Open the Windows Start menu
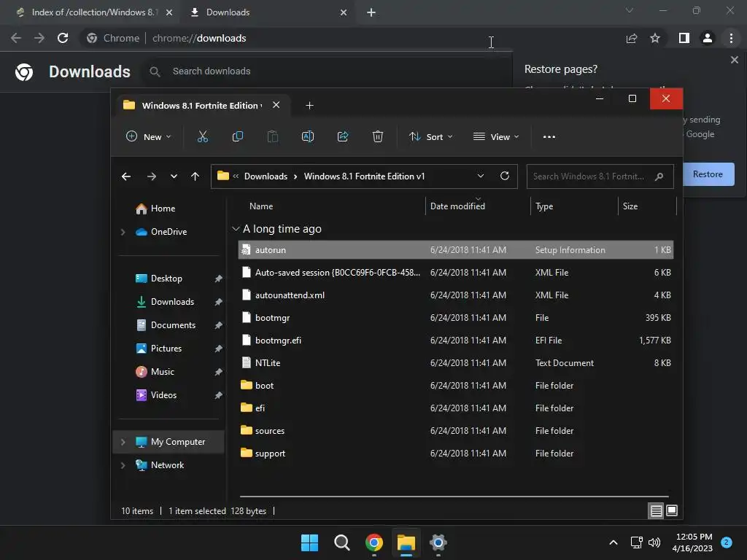Viewport: 747px width, 560px height. point(309,542)
